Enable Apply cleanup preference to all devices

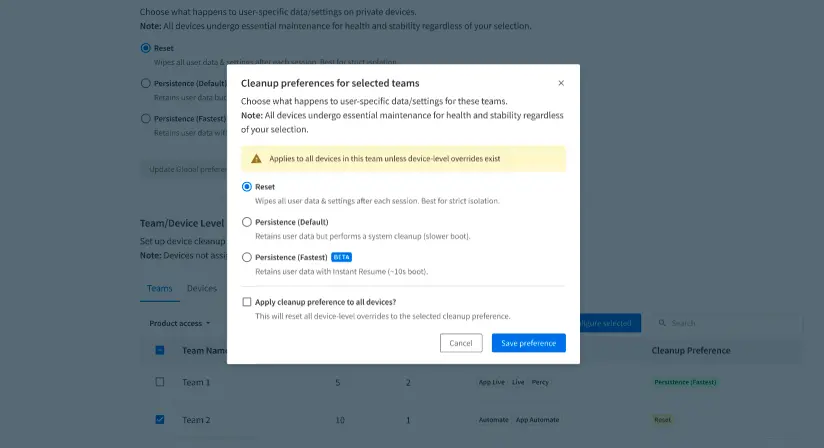pos(247,302)
